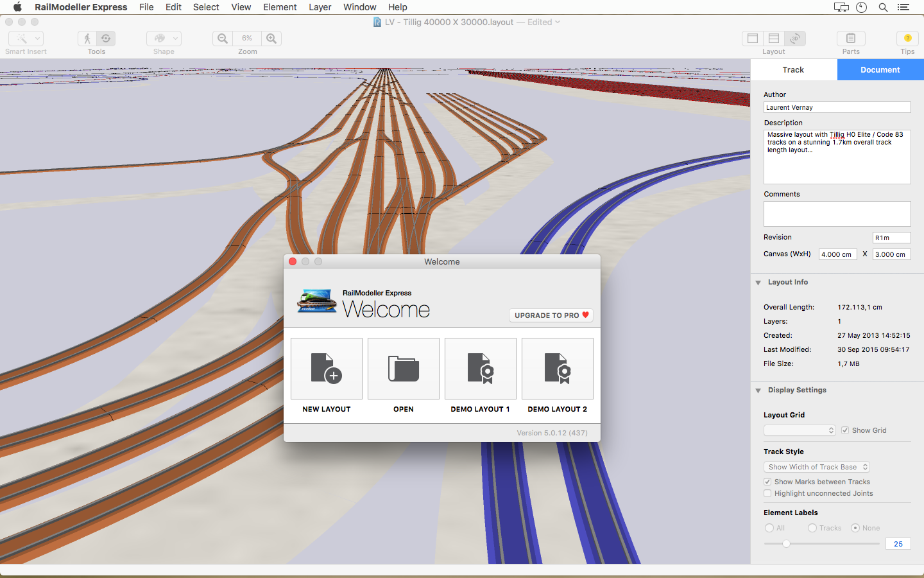Viewport: 924px width, 578px height.
Task: Open the File menu
Action: click(146, 7)
